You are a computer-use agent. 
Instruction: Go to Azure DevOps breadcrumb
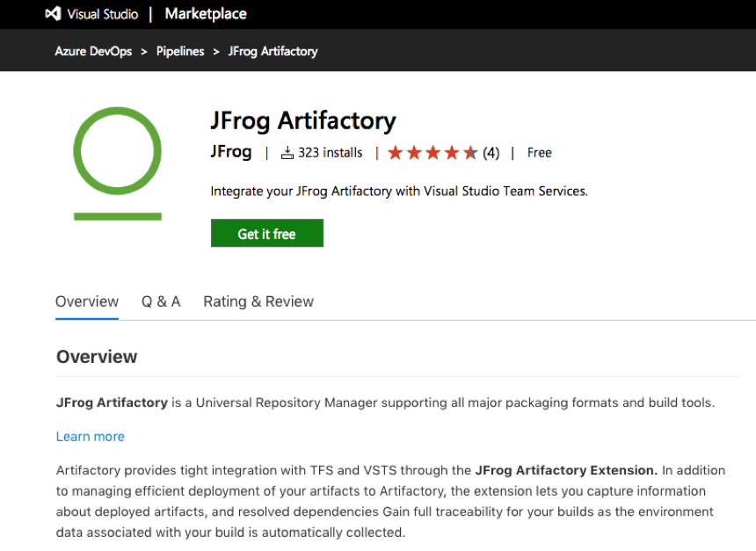(x=93, y=51)
